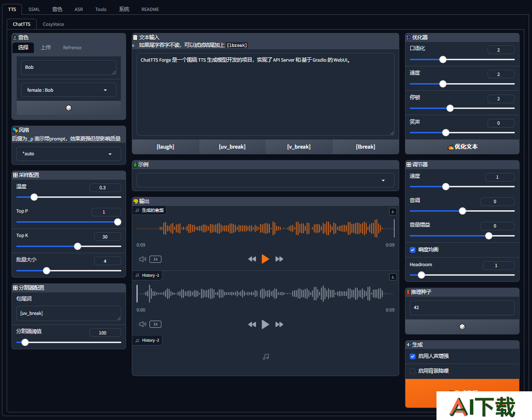Download the History-1 audio
The image size is (532, 420).
click(393, 277)
